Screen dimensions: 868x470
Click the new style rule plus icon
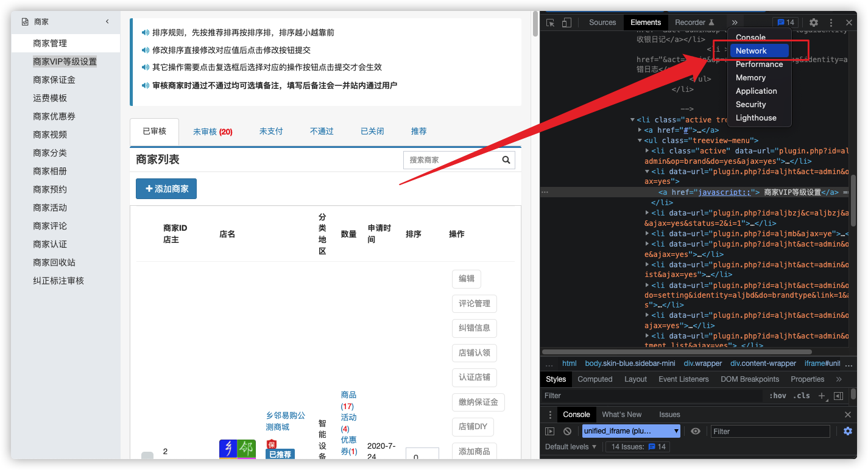(x=821, y=396)
